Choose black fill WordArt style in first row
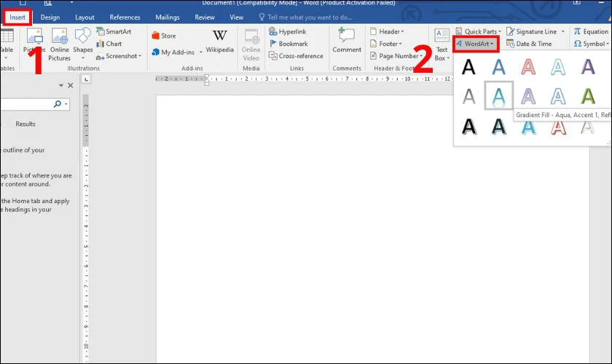This screenshot has height=364, width=612. coord(468,67)
